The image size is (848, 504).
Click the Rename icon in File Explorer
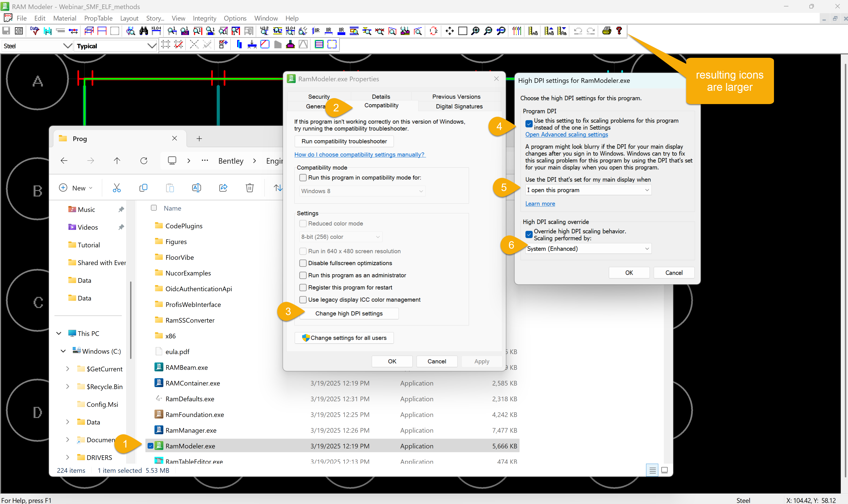click(x=196, y=188)
